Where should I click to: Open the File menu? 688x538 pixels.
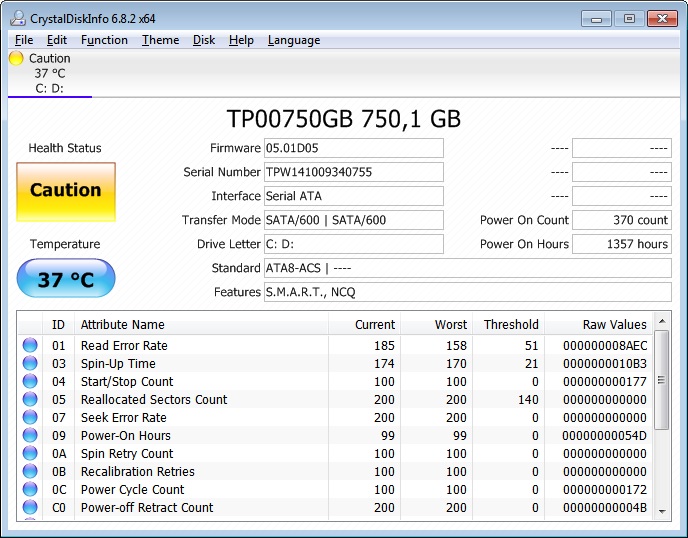24,40
